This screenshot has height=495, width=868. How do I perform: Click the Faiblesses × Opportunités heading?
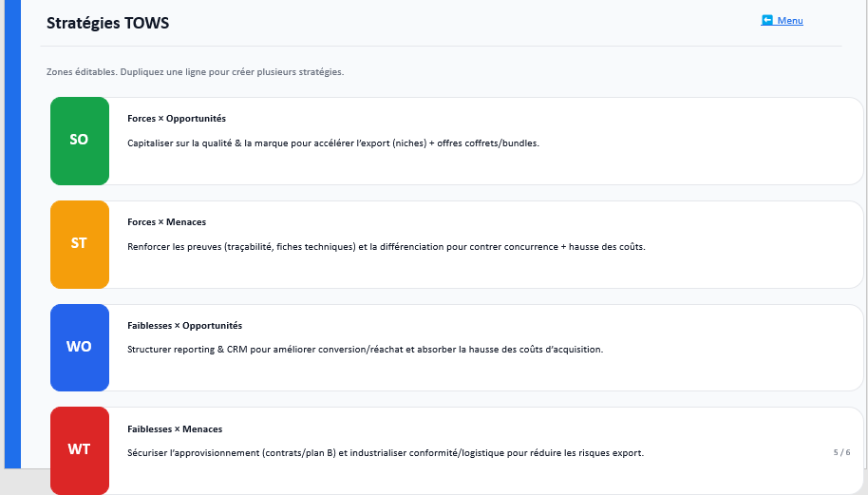point(184,325)
